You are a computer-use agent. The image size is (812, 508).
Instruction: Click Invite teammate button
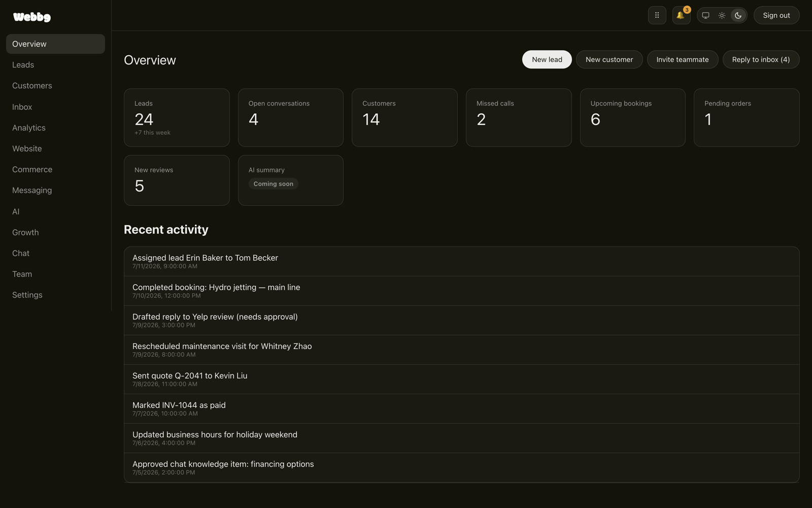pyautogui.click(x=682, y=59)
